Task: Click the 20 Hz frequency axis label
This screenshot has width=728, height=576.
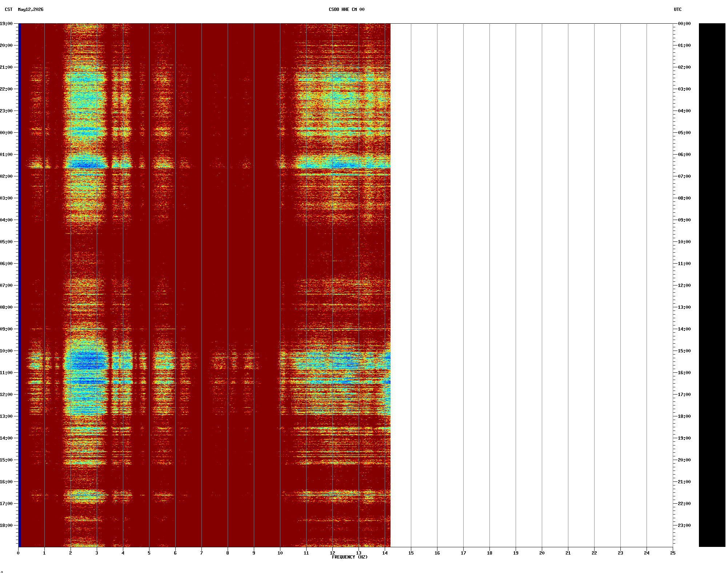Action: coord(542,553)
